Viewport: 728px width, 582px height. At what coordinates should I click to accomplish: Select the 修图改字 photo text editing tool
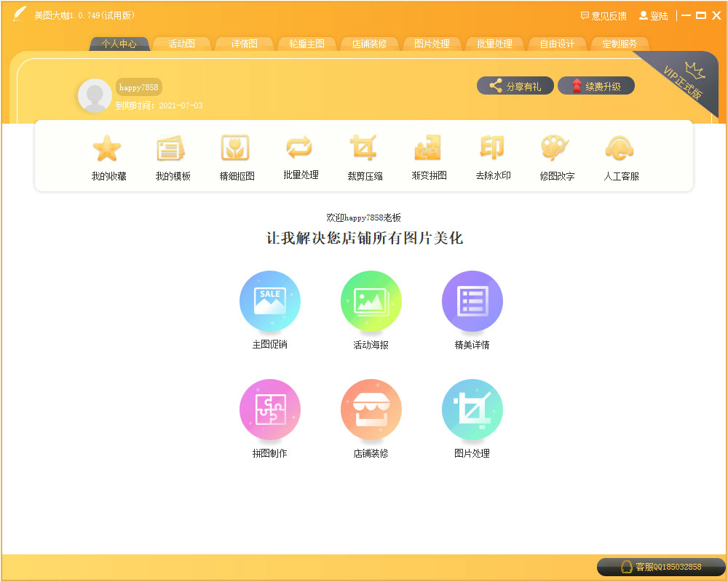555,156
